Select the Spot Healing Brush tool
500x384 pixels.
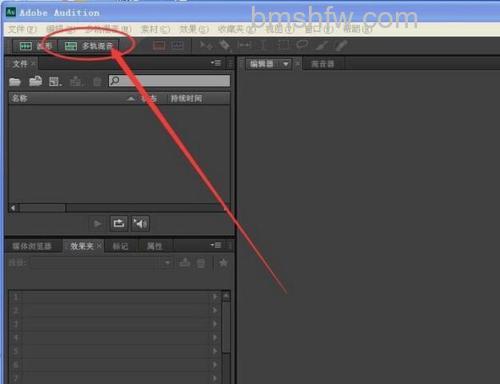(x=341, y=46)
